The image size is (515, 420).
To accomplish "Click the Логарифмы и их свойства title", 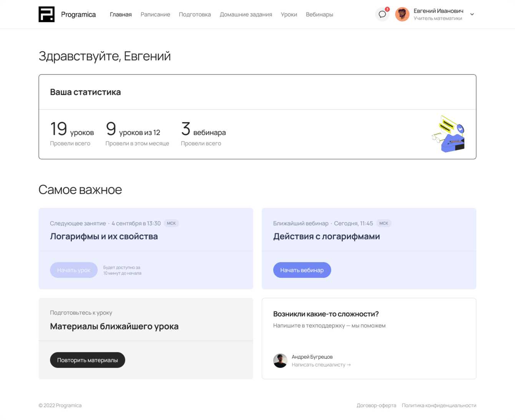I will (104, 236).
